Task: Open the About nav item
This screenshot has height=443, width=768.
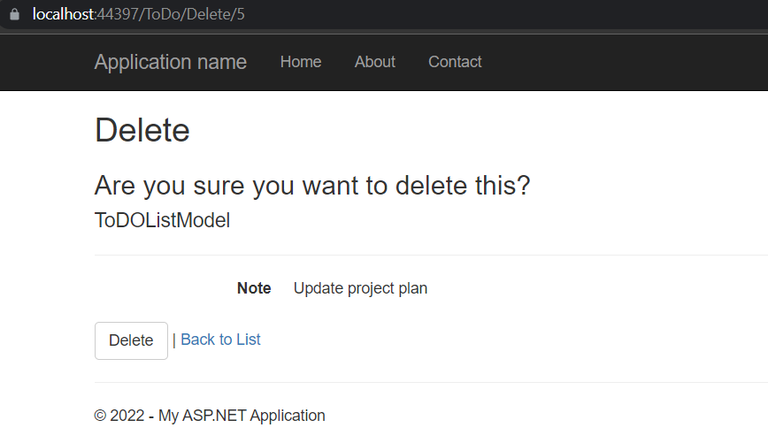Action: point(375,62)
